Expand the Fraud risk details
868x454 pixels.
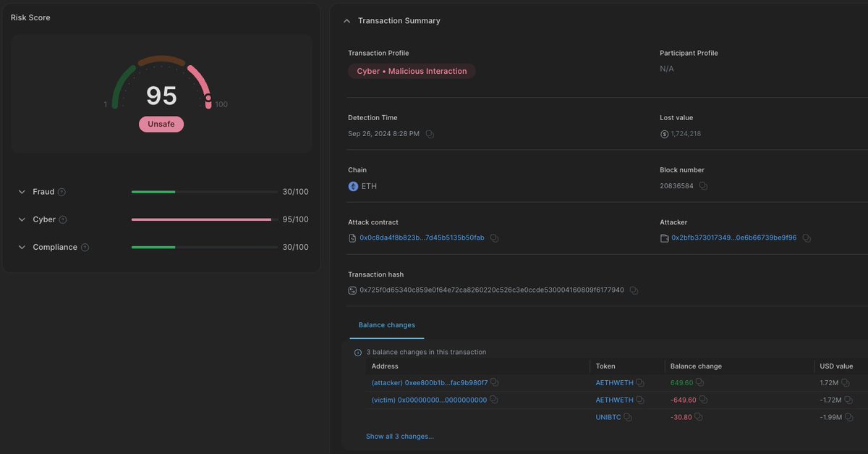pyautogui.click(x=21, y=192)
